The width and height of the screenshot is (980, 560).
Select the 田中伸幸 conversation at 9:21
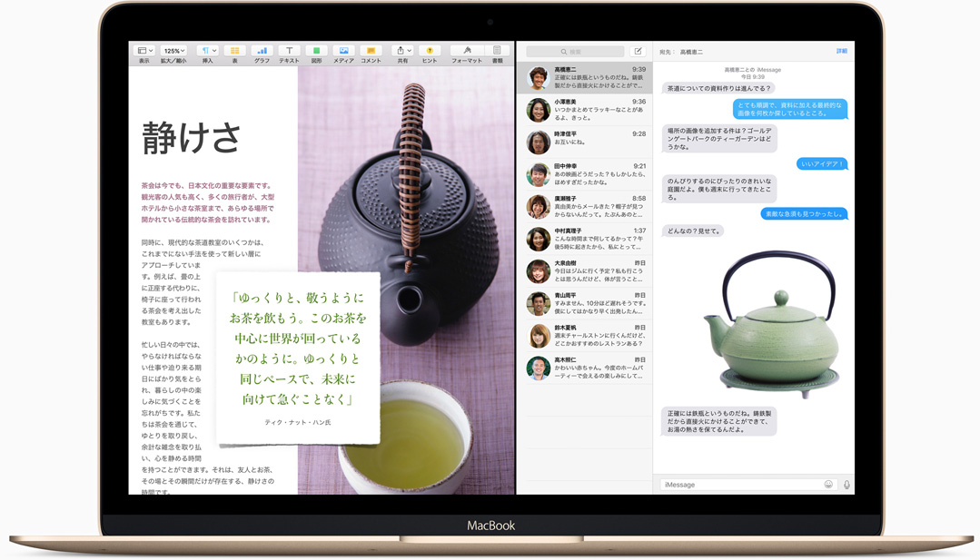[x=585, y=175]
